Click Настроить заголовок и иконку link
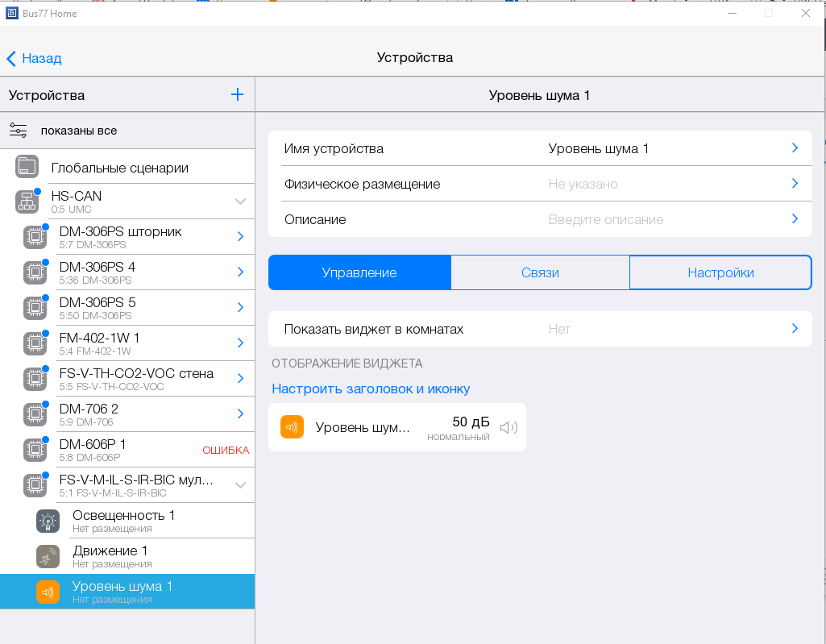Screen dimensions: 826x644 (371, 388)
